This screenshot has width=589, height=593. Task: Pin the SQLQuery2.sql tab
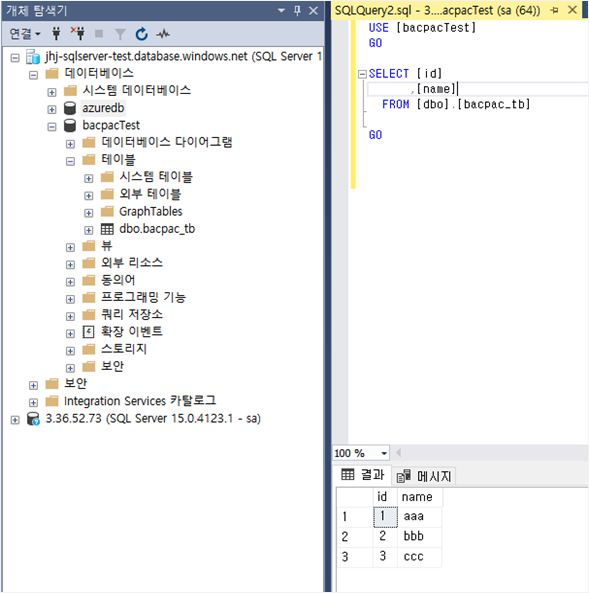555,10
